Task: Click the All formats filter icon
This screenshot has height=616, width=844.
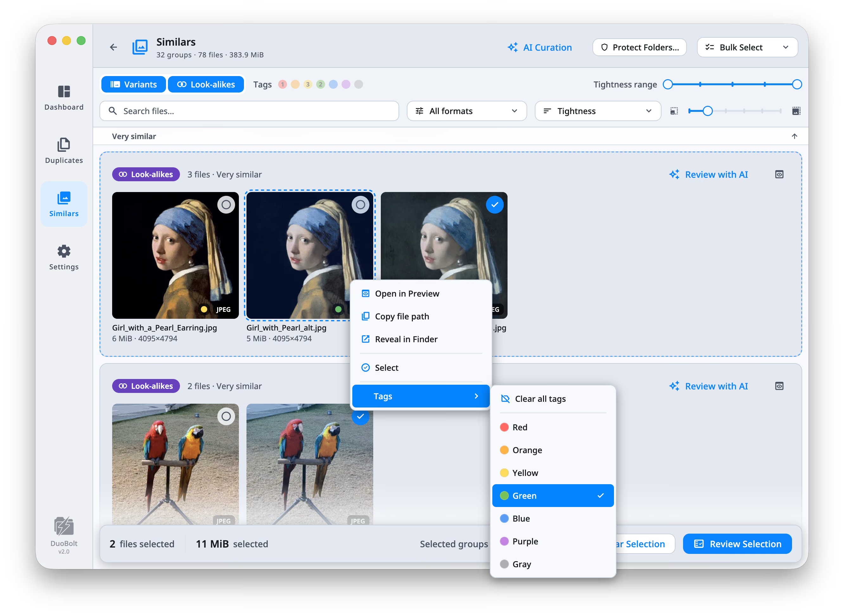Action: pos(419,111)
